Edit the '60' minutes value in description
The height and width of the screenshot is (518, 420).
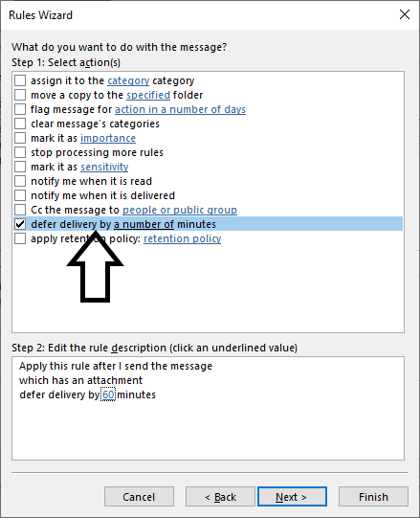point(108,394)
